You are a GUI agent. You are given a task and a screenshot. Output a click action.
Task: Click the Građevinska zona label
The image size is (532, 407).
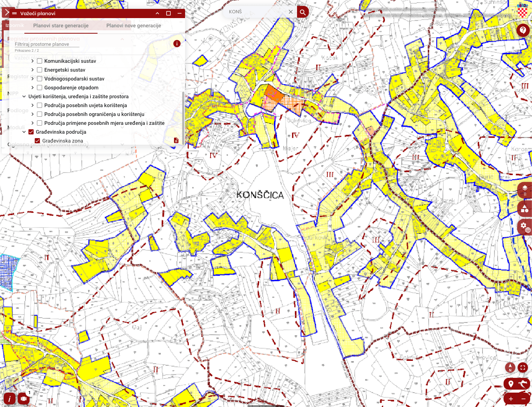(x=62, y=141)
